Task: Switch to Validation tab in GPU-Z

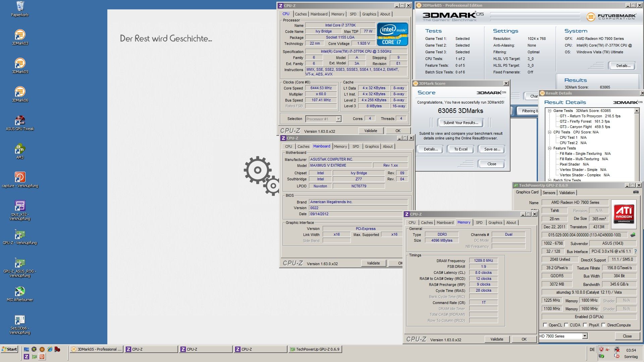Action: (567, 193)
